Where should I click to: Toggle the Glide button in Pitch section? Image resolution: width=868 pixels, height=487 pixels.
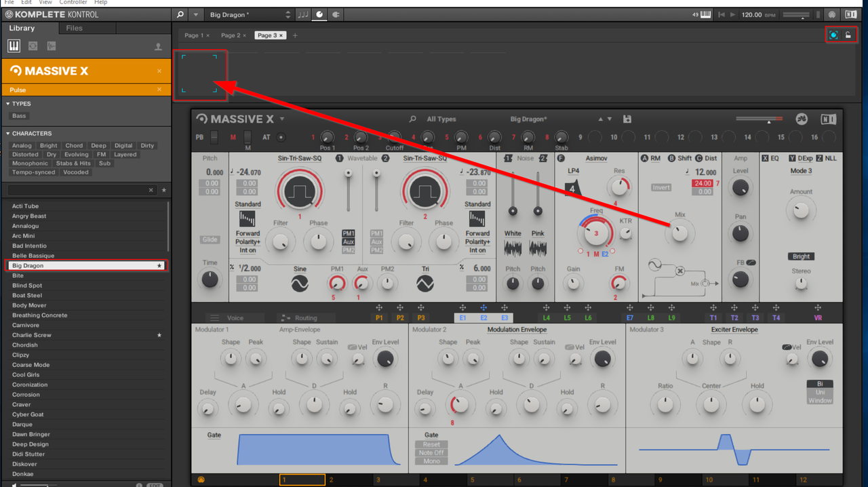(210, 239)
